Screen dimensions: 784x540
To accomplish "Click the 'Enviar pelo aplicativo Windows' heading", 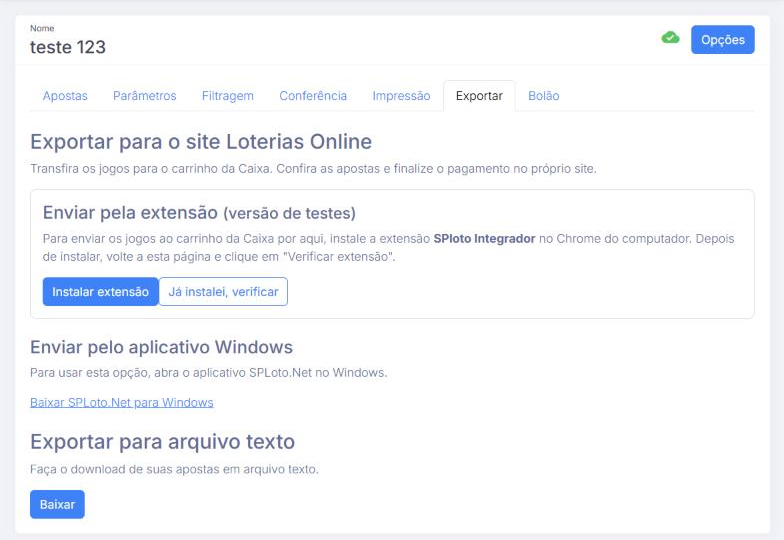I will click(162, 347).
